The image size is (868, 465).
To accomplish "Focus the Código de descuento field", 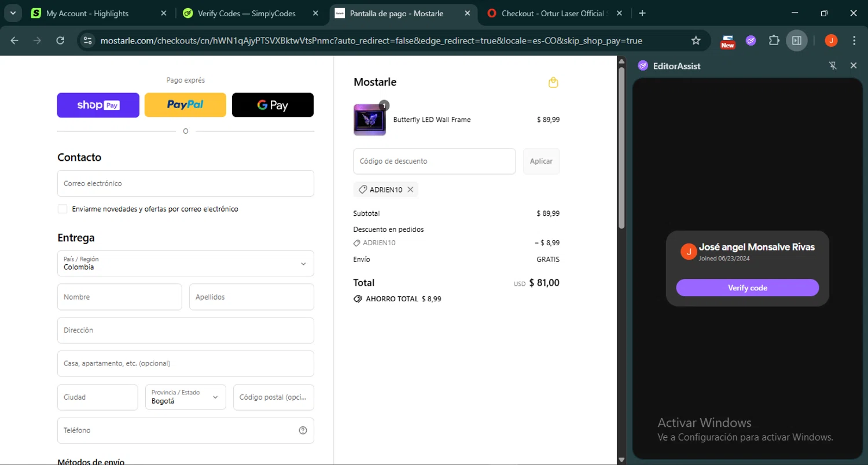I will (x=435, y=161).
